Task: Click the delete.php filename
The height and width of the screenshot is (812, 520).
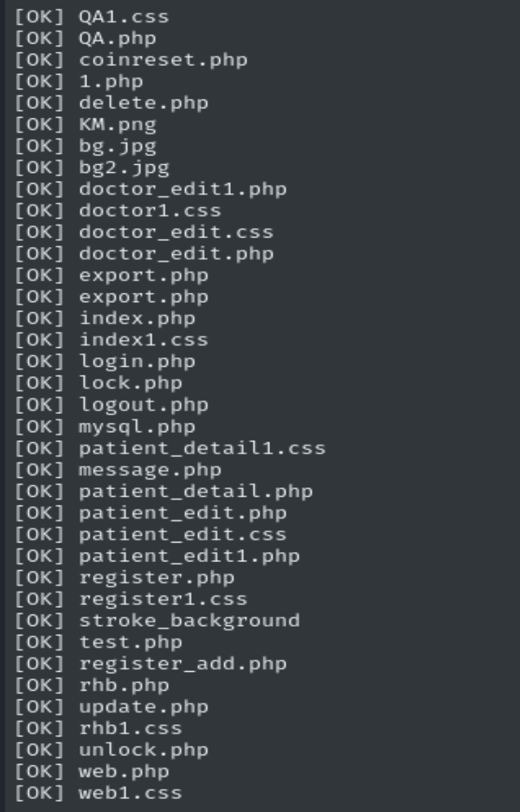Action: pos(144,103)
